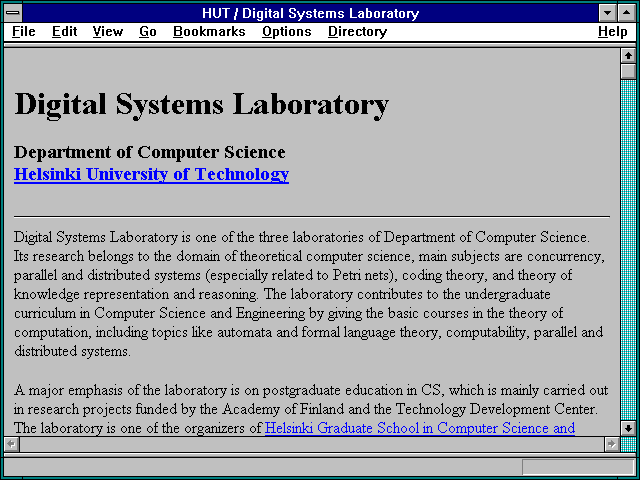Click the vertical scrollbar thumb
Screen dimensions: 640x480
click(x=628, y=71)
